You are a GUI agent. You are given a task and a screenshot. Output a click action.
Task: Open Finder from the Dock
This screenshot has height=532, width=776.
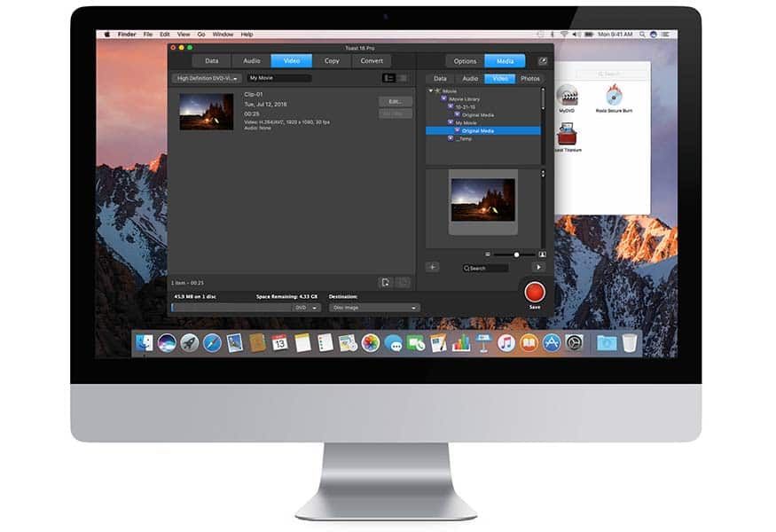[x=144, y=342]
